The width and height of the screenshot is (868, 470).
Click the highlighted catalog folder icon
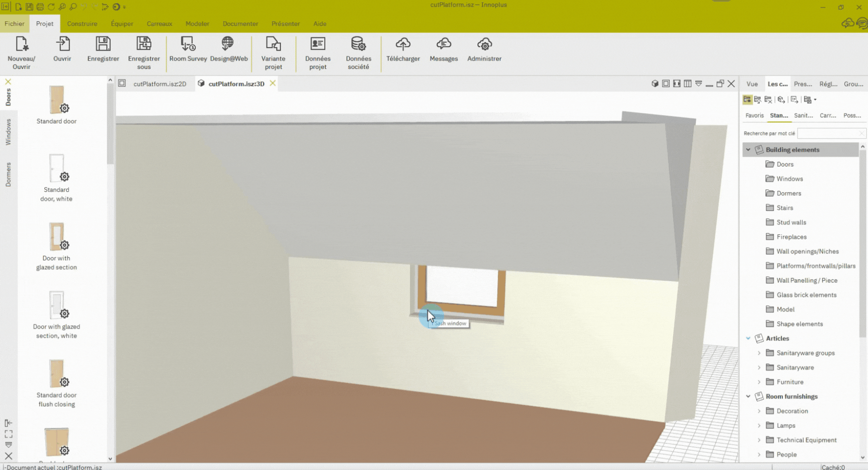(747, 100)
